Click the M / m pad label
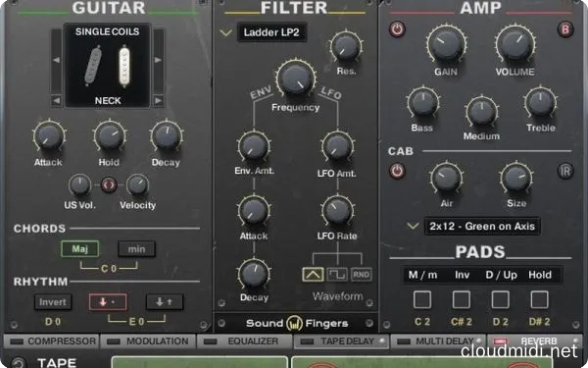588x368 pixels. [422, 275]
